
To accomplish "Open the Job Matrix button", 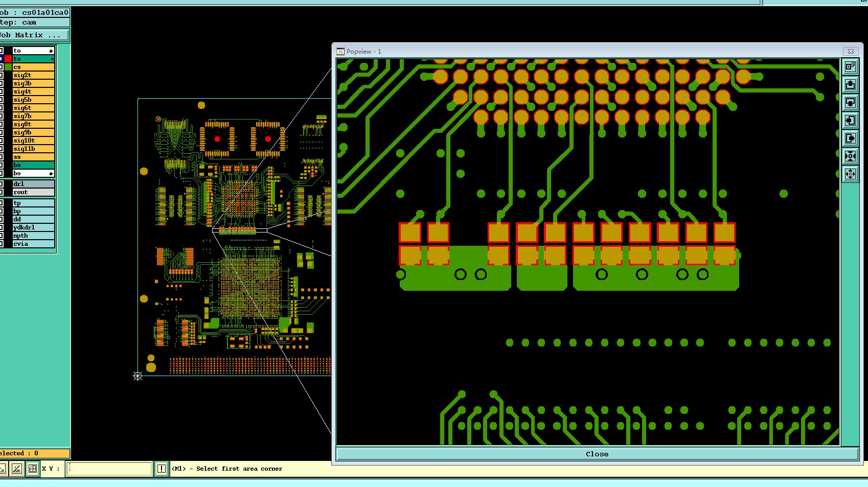I will pos(34,35).
